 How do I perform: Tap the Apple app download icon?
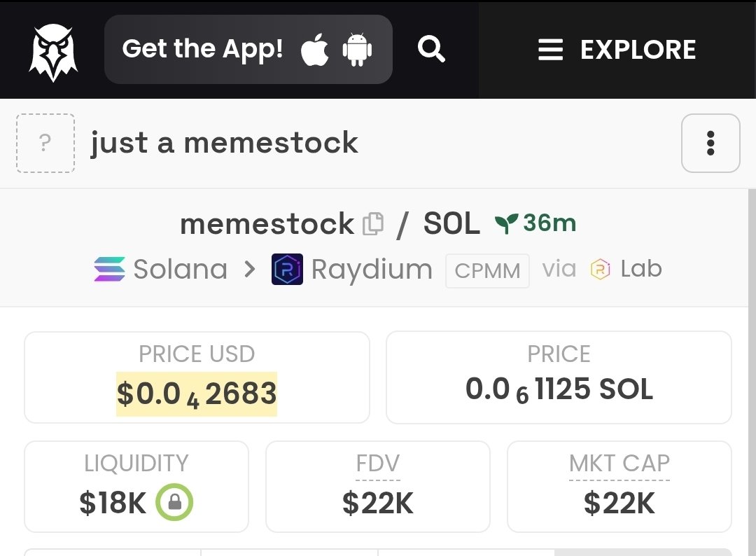315,49
